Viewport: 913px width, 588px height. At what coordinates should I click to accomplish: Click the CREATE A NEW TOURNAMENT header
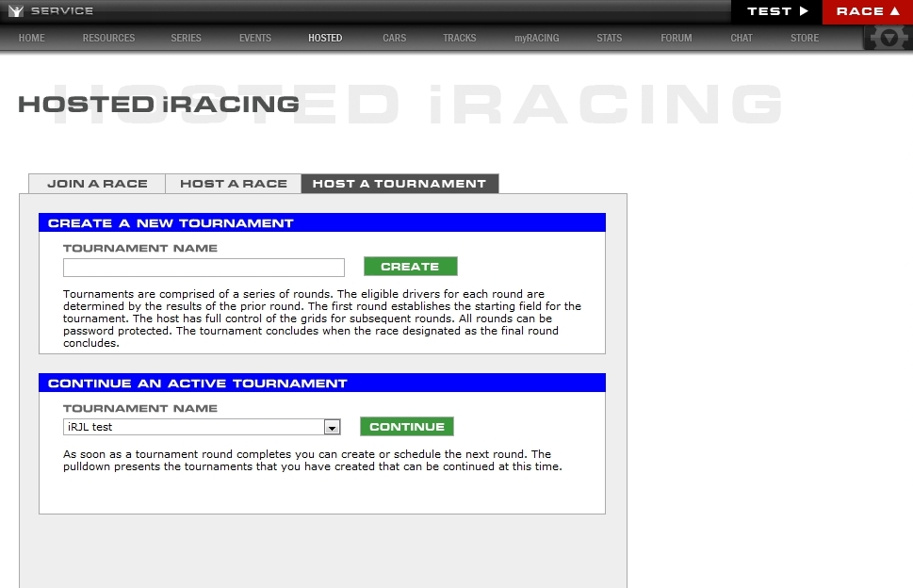(322, 223)
